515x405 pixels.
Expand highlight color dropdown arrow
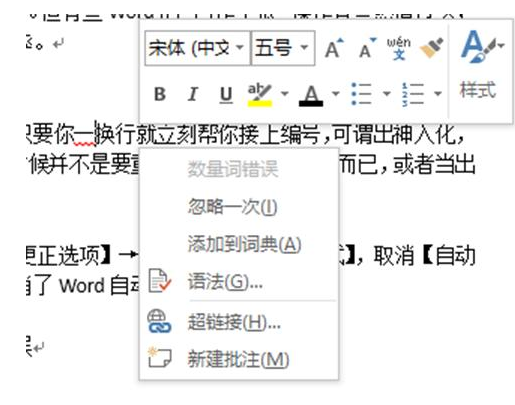click(x=284, y=94)
